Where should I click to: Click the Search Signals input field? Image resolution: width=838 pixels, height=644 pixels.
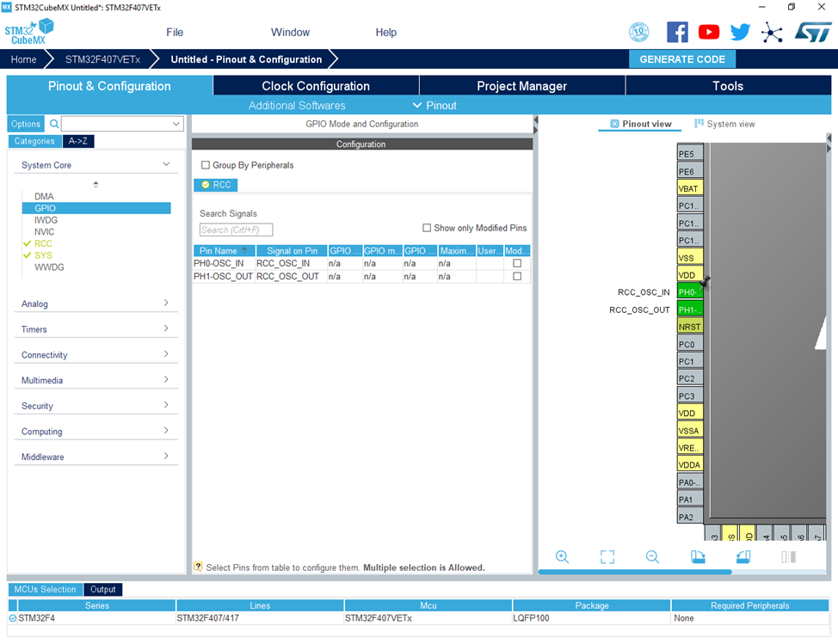pyautogui.click(x=236, y=230)
